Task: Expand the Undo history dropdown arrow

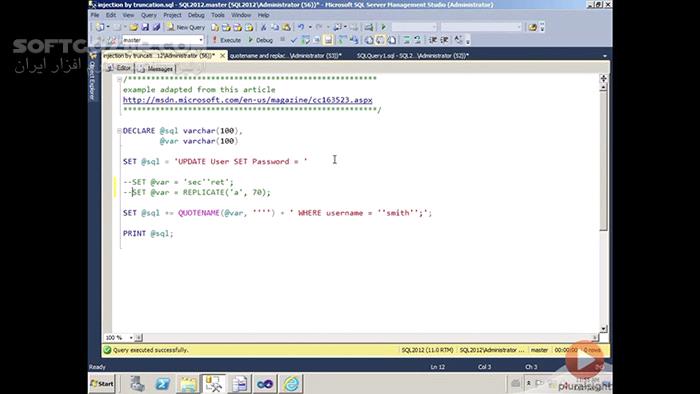Action: pyautogui.click(x=310, y=27)
